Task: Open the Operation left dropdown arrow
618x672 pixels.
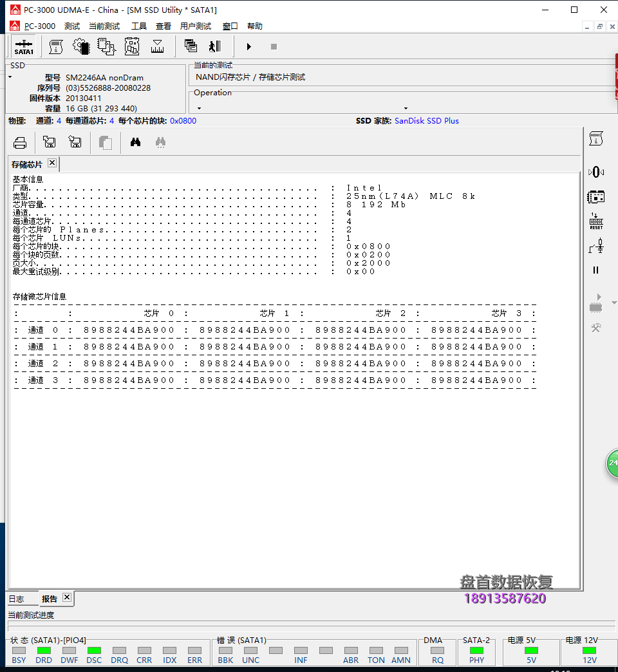Action: pyautogui.click(x=199, y=108)
